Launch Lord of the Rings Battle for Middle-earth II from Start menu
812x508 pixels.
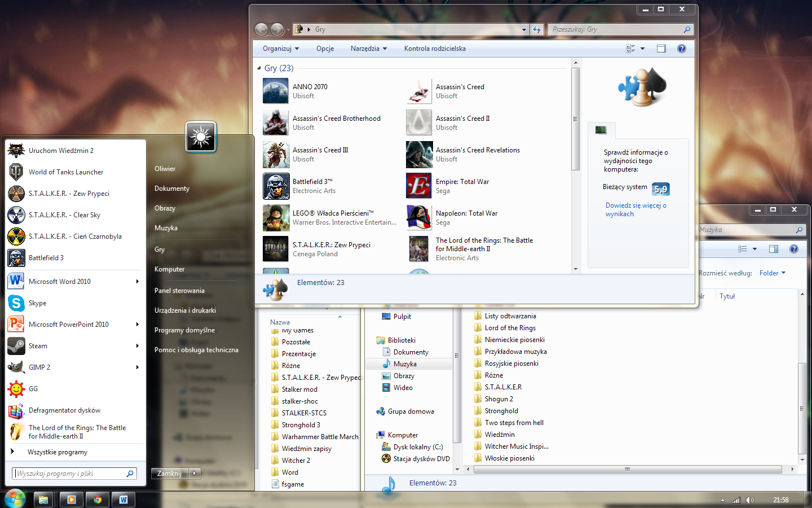point(76,432)
